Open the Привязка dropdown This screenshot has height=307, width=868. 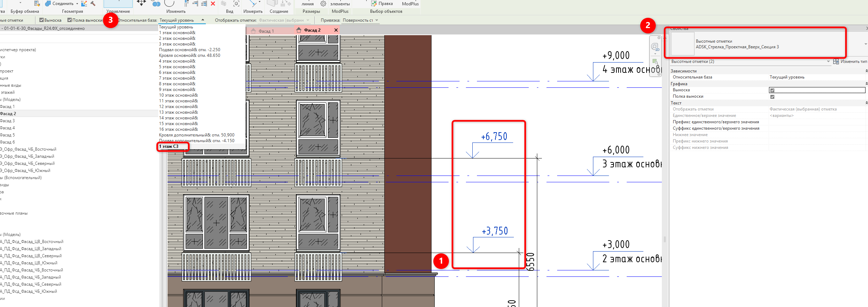point(361,20)
